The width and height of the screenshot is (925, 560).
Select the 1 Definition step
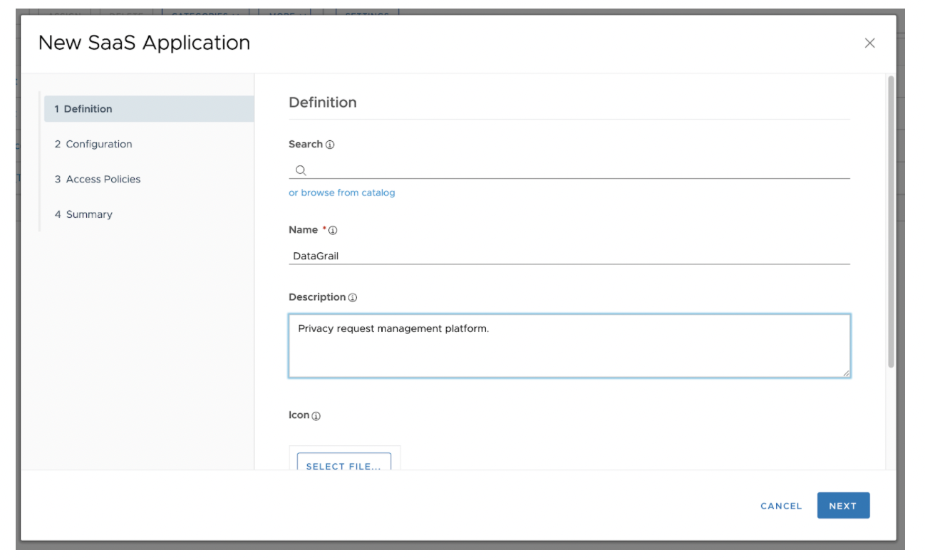pos(149,109)
